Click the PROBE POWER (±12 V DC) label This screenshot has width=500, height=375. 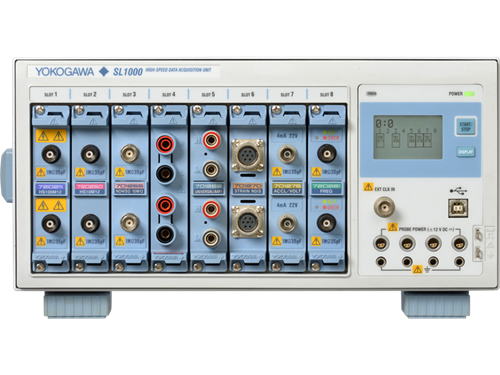click(x=427, y=229)
